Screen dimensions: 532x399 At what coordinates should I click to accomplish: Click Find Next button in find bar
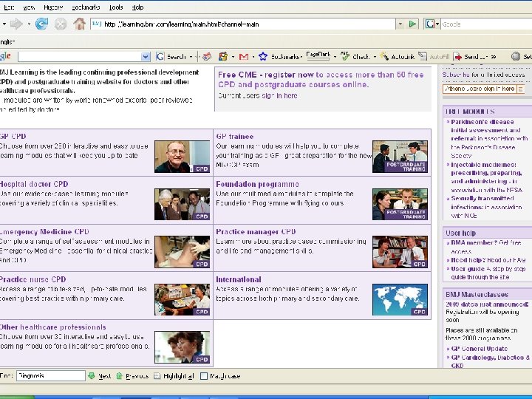click(100, 376)
